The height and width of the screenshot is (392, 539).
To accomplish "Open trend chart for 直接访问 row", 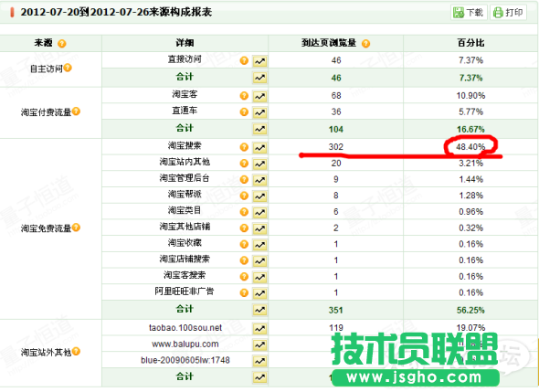I will [x=259, y=61].
